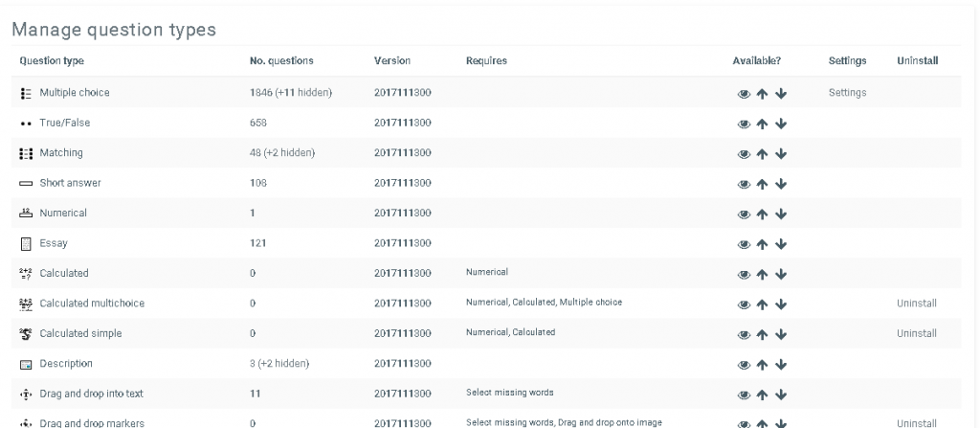Click up arrow for Calculated simple
This screenshot has width=980, height=428.
762,334
